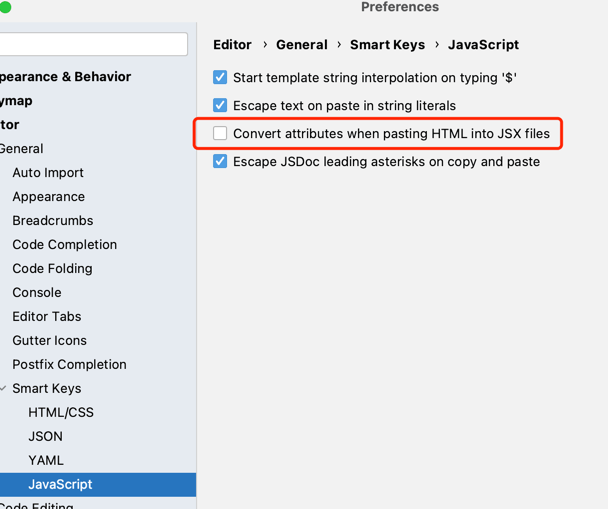Uncheck Escape text on paste checkbox
608x509 pixels.
coord(220,105)
